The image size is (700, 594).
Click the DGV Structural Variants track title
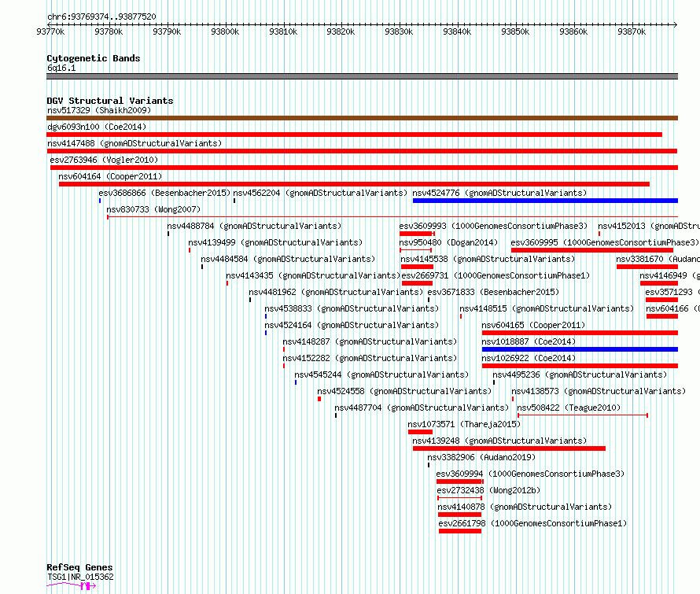(110, 101)
